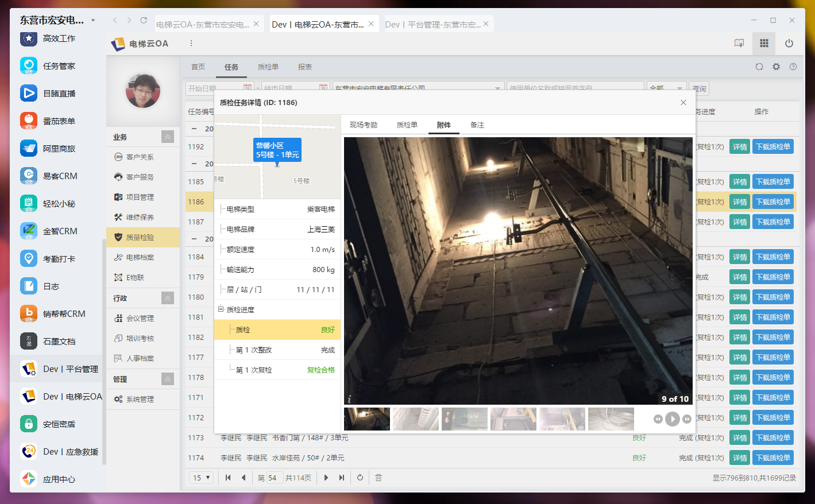Open Dev | 应急救援 app
The image size is (815, 504).
click(59, 452)
